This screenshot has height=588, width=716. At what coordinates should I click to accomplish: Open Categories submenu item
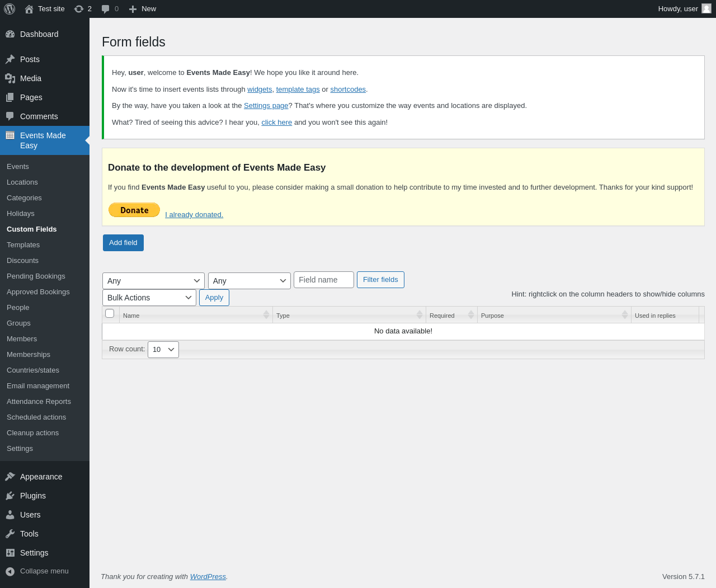point(24,198)
